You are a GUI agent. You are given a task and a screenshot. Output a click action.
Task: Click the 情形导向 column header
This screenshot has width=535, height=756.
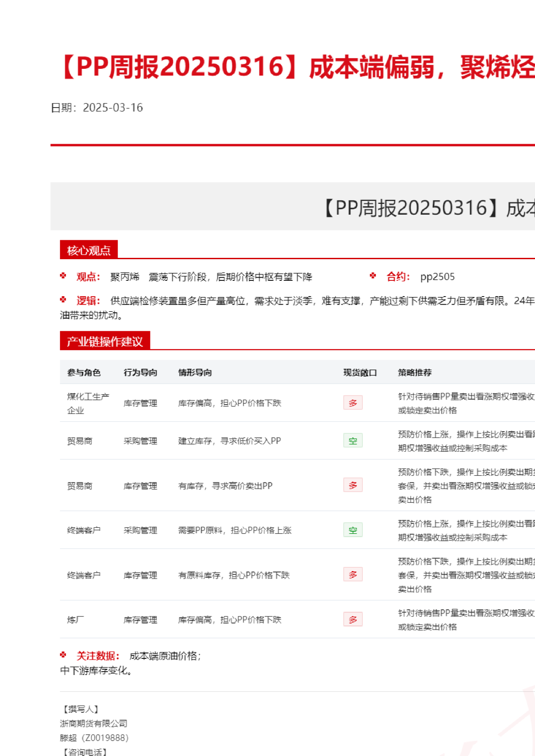195,373
